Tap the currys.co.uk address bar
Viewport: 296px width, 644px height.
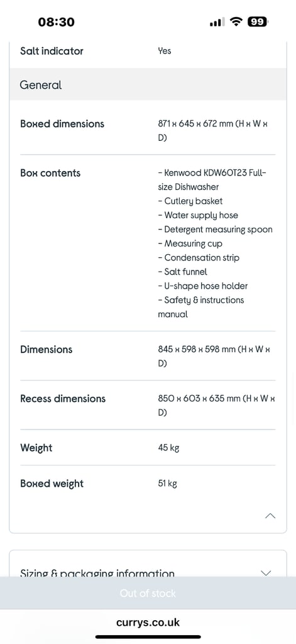tap(148, 622)
